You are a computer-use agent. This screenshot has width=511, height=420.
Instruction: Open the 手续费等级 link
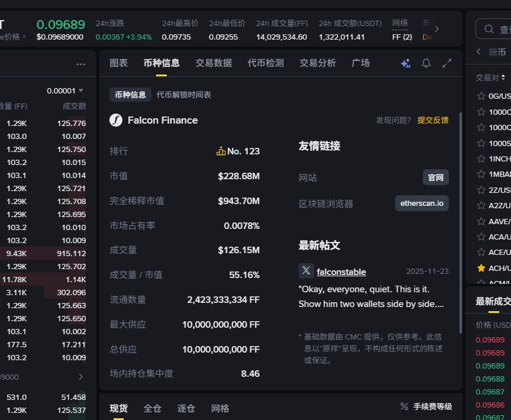pyautogui.click(x=433, y=406)
